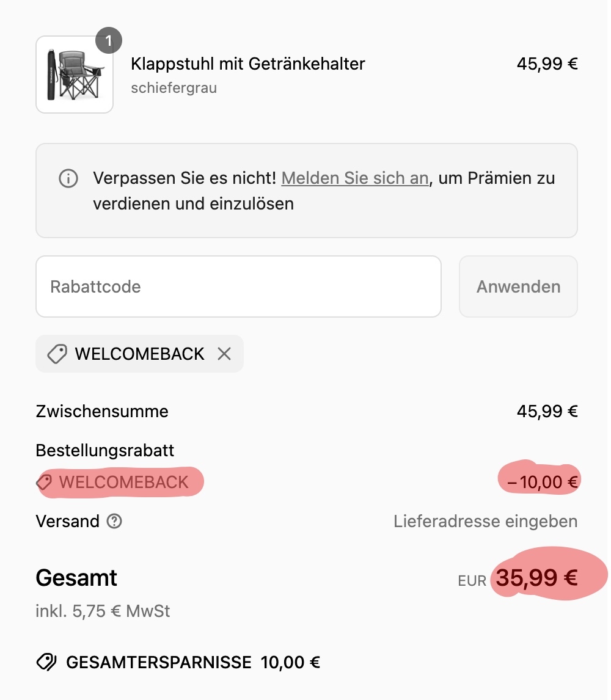Screen dimensions: 611x700
Task: Click the 'schiefergrau' variant text
Action: point(174,88)
